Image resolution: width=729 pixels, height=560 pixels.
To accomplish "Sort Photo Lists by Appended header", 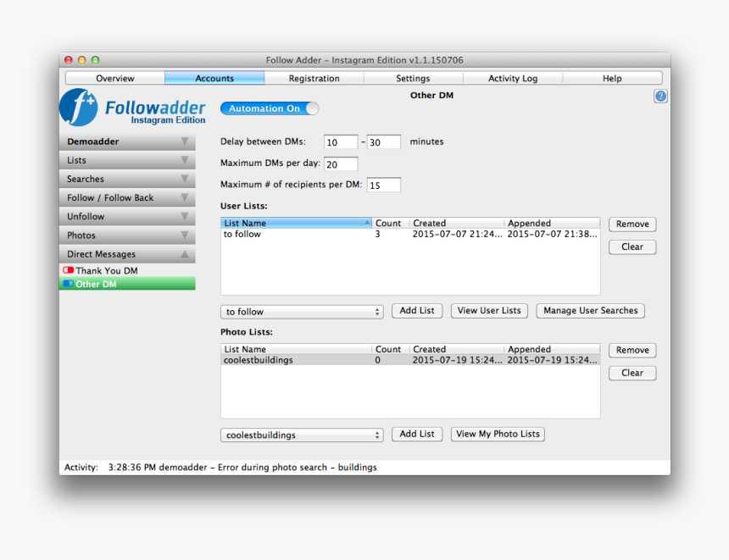I will tap(552, 349).
